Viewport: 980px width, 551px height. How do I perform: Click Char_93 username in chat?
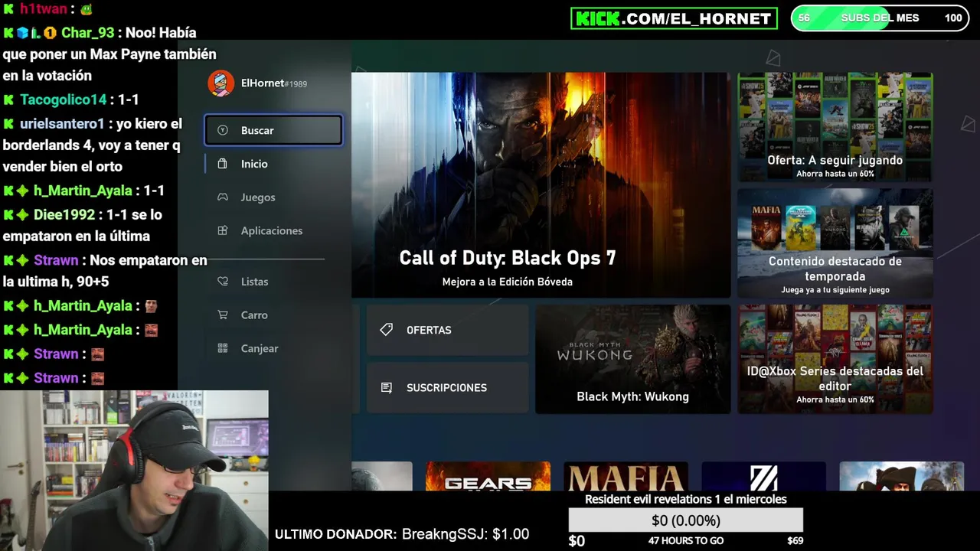[x=87, y=33]
